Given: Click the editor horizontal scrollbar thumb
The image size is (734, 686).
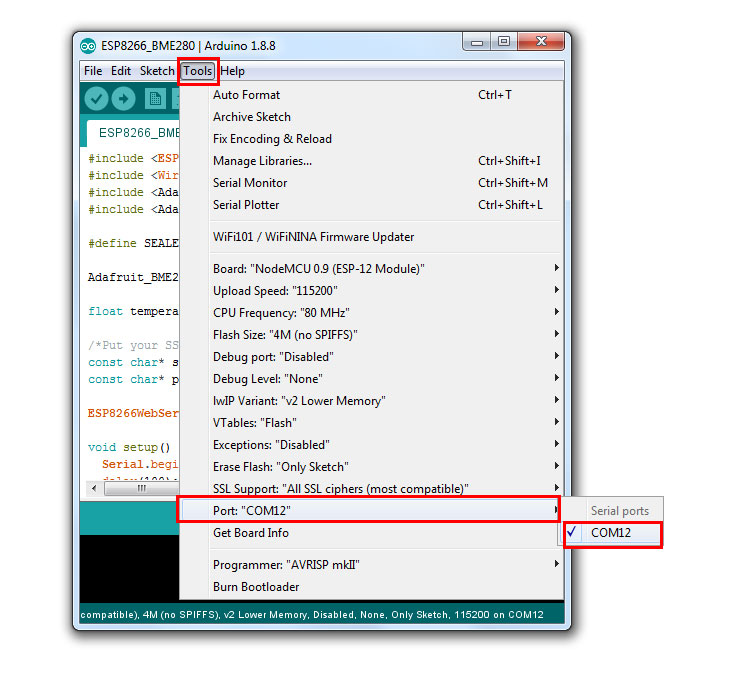Looking at the screenshot, I should pyautogui.click(x=141, y=488).
